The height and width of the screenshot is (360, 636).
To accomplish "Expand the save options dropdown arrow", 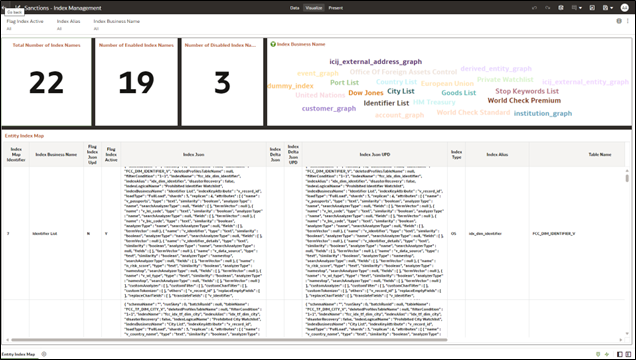I will pyautogui.click(x=611, y=8).
